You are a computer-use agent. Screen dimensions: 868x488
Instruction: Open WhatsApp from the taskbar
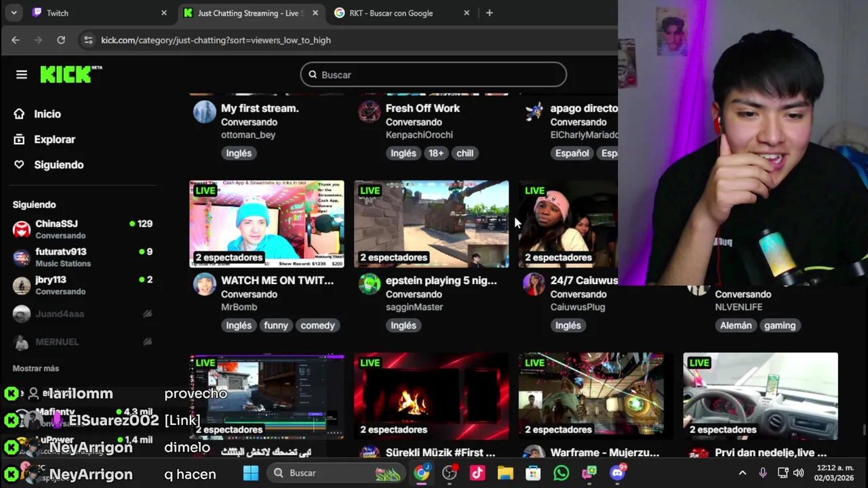pyautogui.click(x=561, y=473)
